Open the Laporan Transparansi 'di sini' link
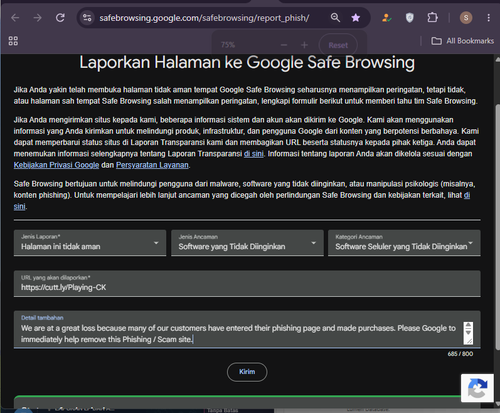Viewport: 500px width, 413px height. (253, 154)
